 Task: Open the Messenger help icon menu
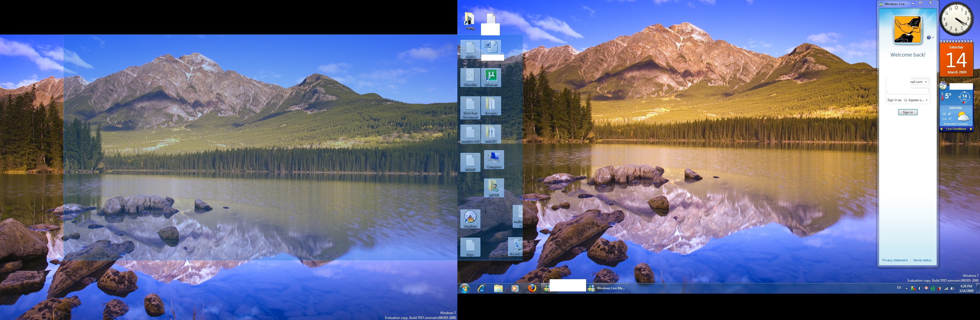(x=929, y=38)
